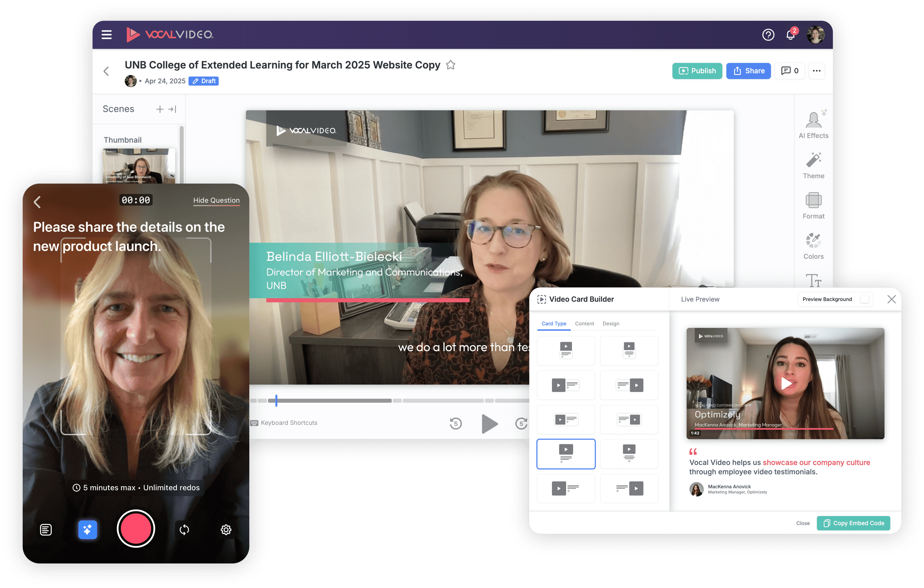Skip forward 5 seconds in the editor
This screenshot has width=924, height=588.
(x=521, y=424)
